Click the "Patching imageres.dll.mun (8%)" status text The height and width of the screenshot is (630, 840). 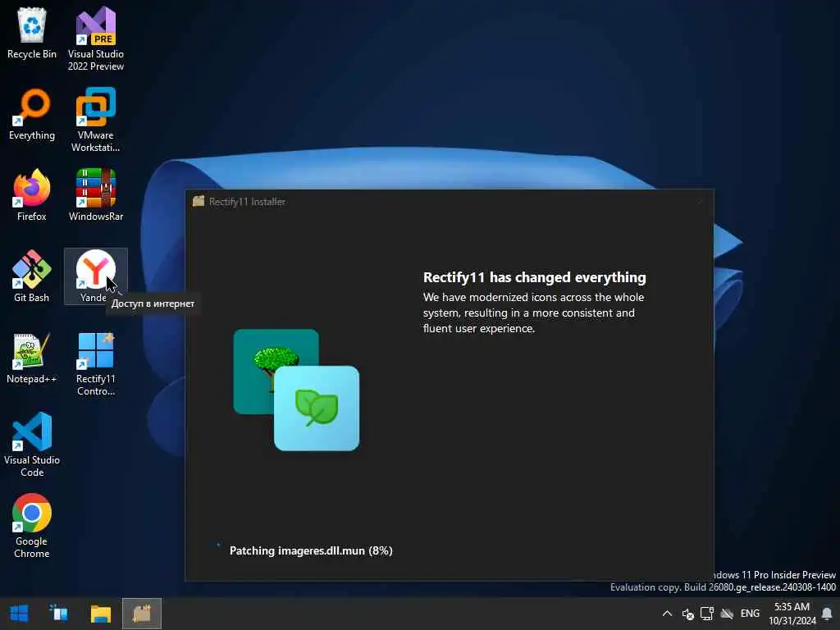(311, 550)
